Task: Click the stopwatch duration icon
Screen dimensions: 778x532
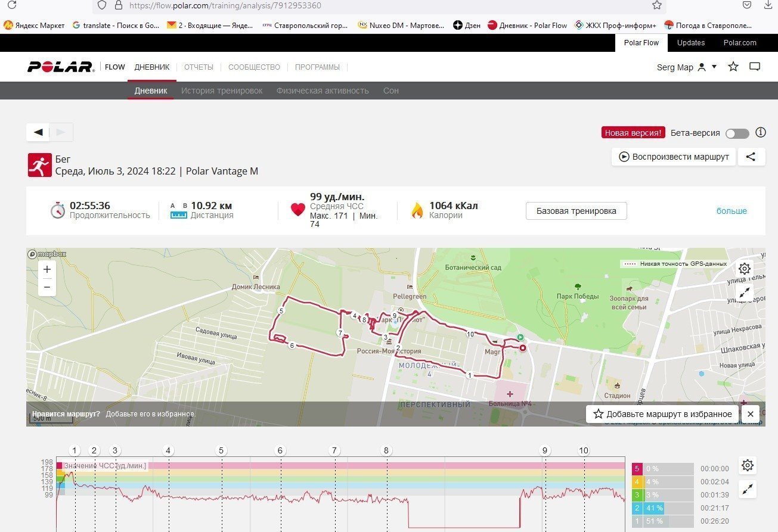Action: click(57, 210)
